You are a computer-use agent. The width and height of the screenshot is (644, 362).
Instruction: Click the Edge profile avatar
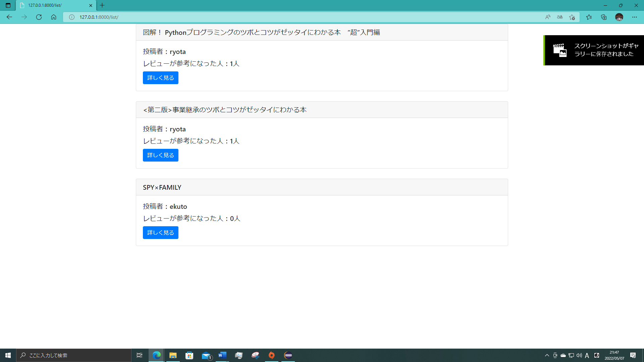[619, 17]
